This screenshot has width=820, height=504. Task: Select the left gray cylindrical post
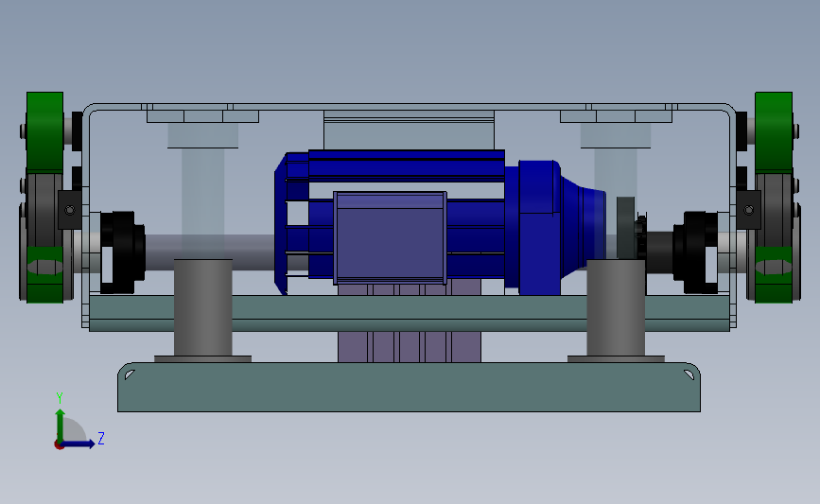click(203, 308)
